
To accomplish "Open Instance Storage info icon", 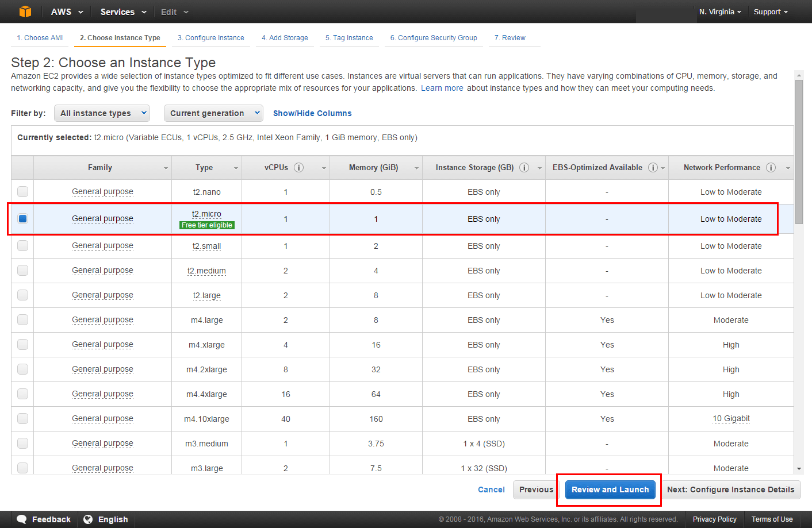I will tap(524, 168).
